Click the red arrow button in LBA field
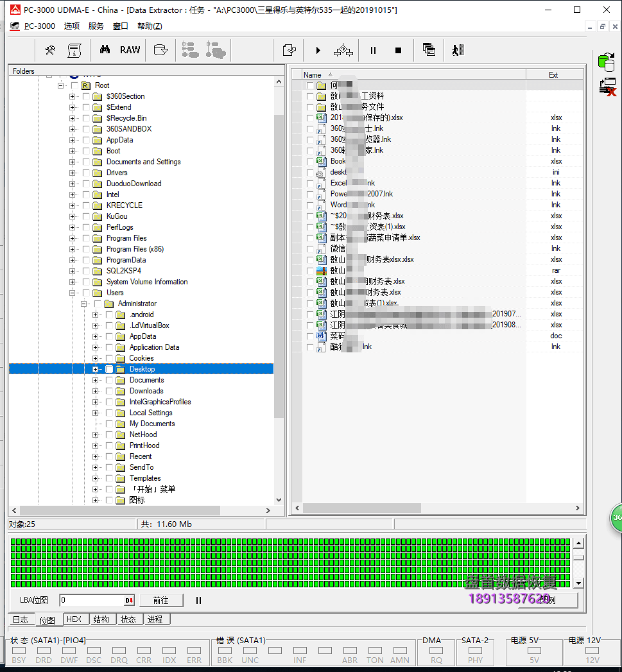The image size is (622, 672). pyautogui.click(x=129, y=600)
